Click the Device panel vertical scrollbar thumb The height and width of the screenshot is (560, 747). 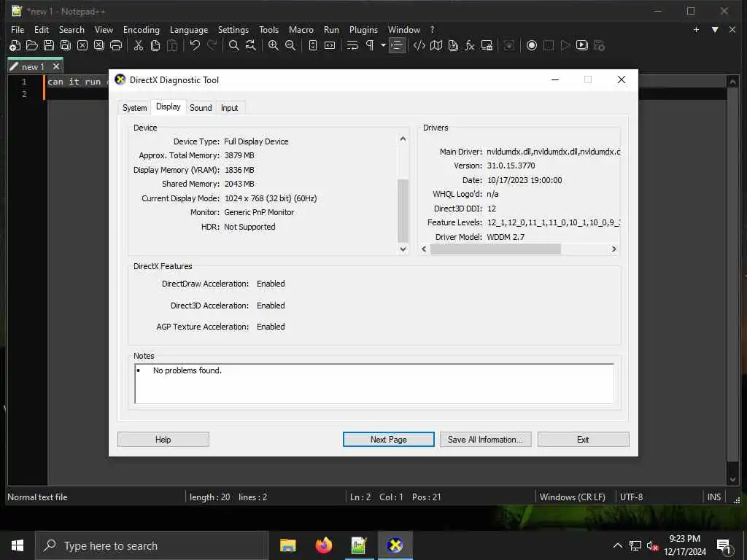[403, 211]
